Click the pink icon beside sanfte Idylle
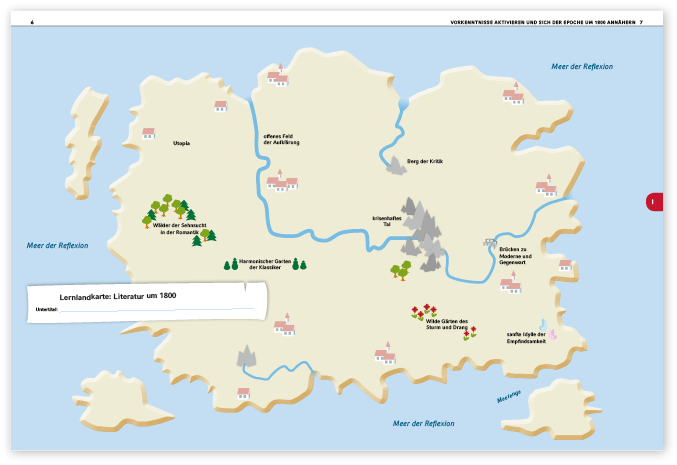 551,333
